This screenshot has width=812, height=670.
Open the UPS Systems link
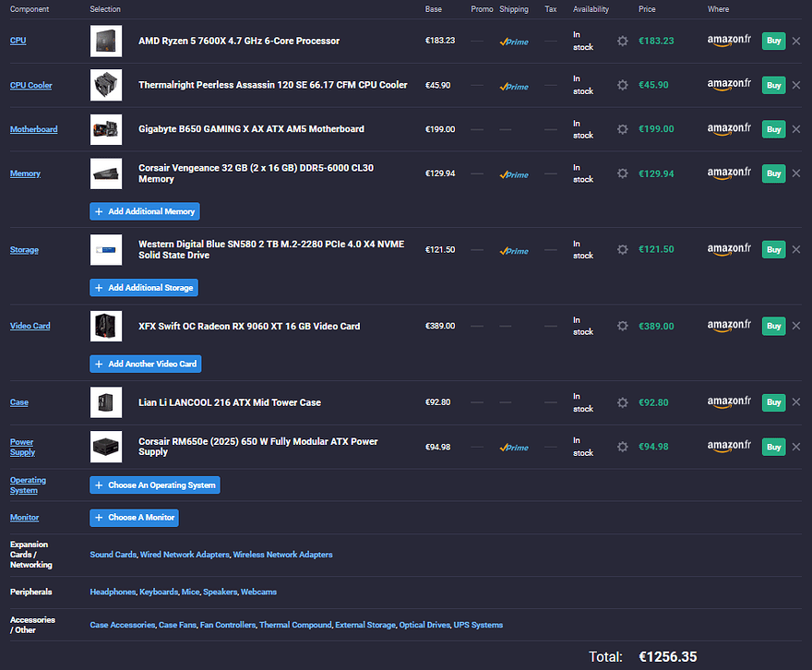click(478, 625)
